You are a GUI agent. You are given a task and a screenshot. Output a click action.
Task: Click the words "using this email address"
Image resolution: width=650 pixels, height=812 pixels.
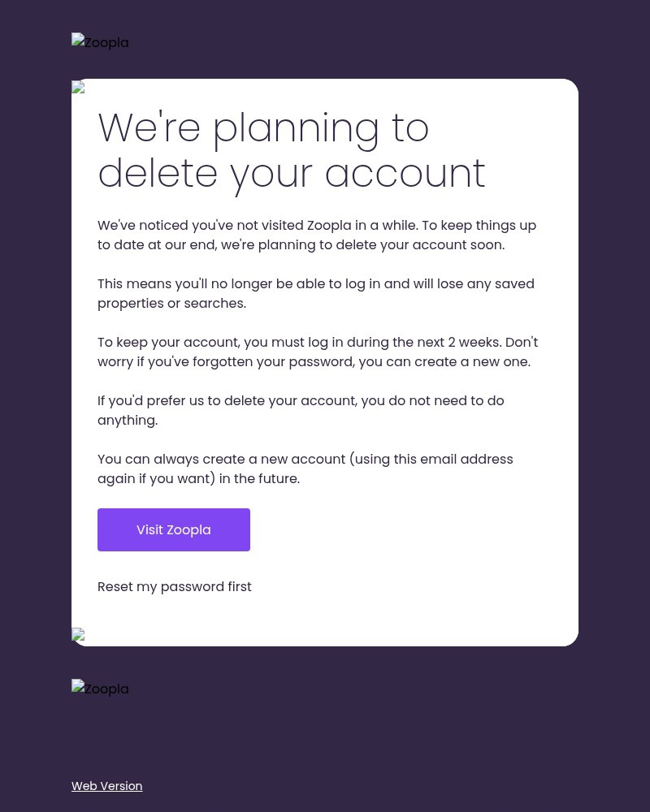coord(433,459)
